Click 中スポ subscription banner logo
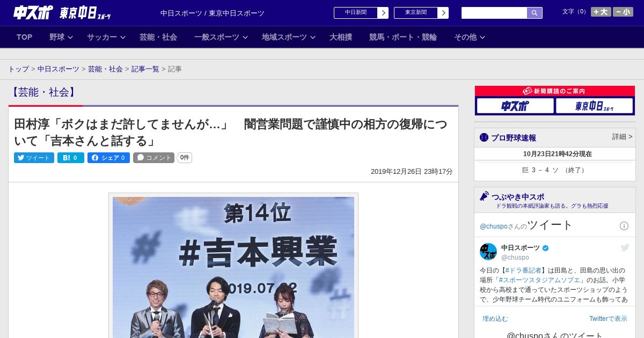 (515, 106)
